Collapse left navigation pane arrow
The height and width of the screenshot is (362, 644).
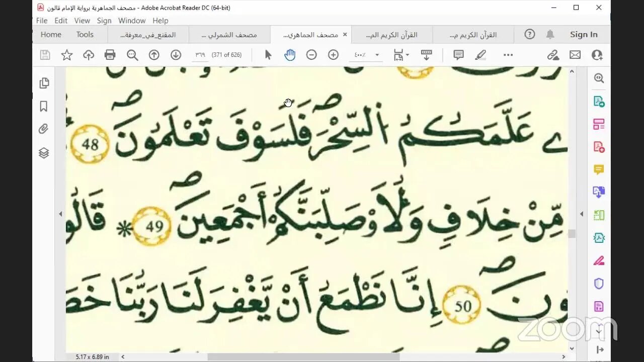[x=60, y=214]
